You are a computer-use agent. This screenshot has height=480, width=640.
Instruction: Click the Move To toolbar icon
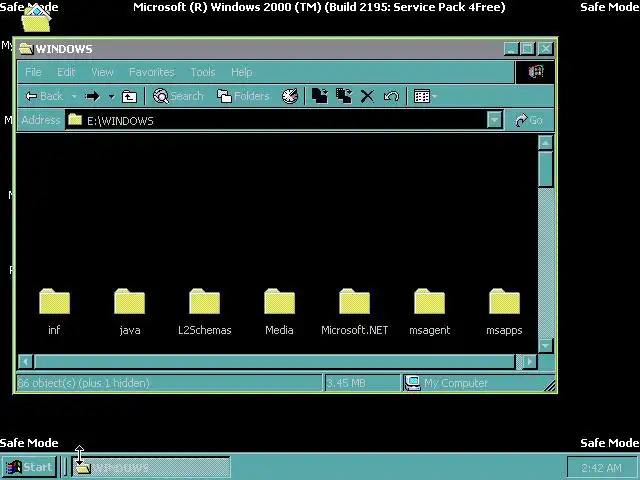tap(320, 96)
